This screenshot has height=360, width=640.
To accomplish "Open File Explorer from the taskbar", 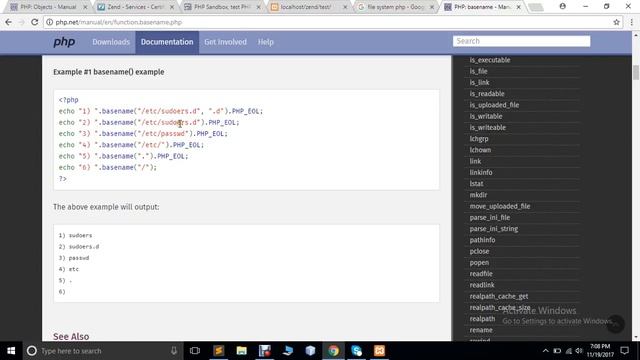I will point(241,351).
